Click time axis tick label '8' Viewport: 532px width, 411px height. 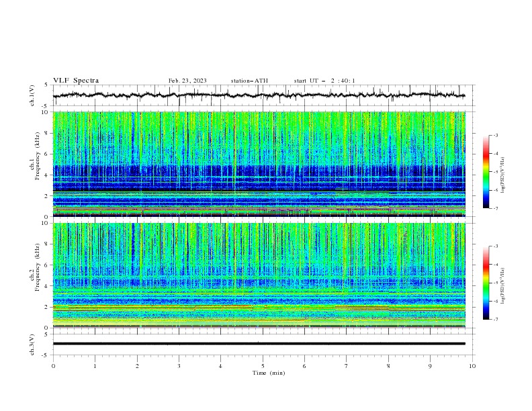click(388, 366)
